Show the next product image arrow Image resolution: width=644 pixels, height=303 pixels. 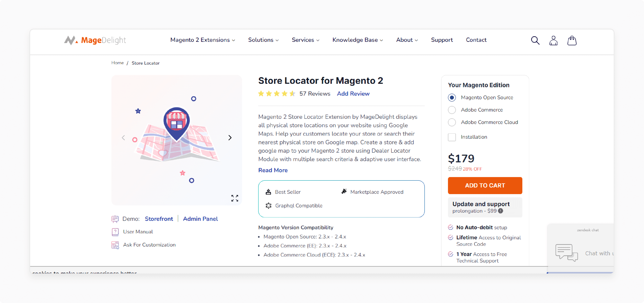[230, 138]
